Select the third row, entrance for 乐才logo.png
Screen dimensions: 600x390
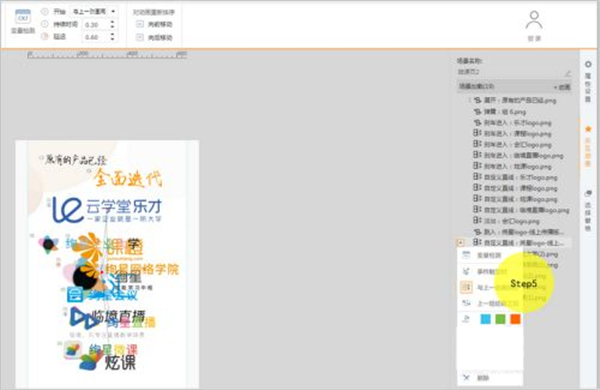[x=512, y=123]
